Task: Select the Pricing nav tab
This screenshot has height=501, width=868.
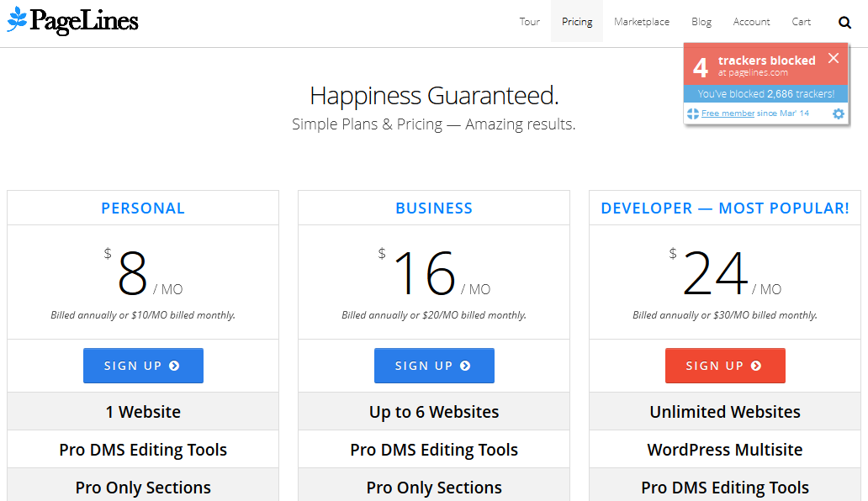Action: (577, 22)
